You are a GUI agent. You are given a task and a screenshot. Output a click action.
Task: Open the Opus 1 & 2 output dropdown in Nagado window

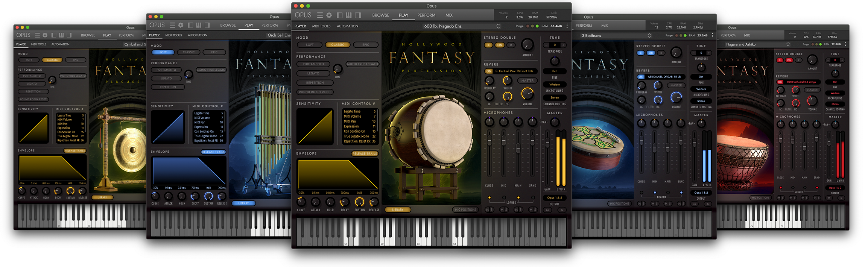coord(555,198)
